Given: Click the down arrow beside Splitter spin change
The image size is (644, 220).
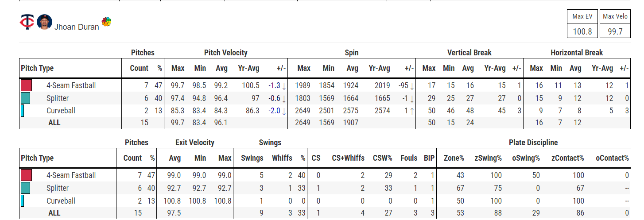Looking at the screenshot, I should (x=411, y=98).
